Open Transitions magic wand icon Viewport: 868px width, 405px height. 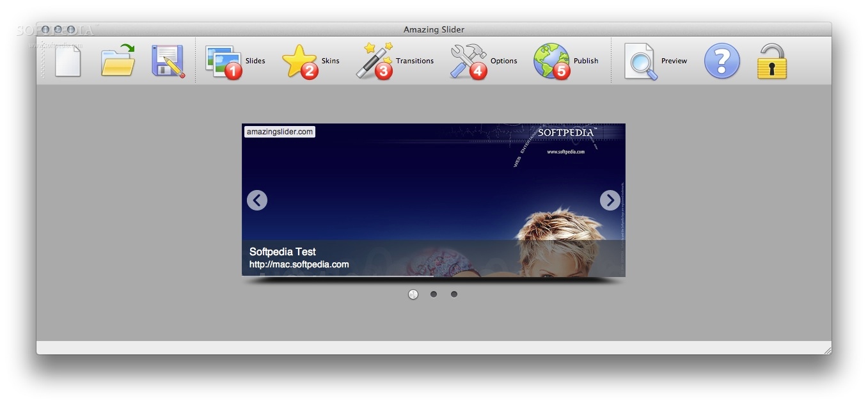[374, 61]
